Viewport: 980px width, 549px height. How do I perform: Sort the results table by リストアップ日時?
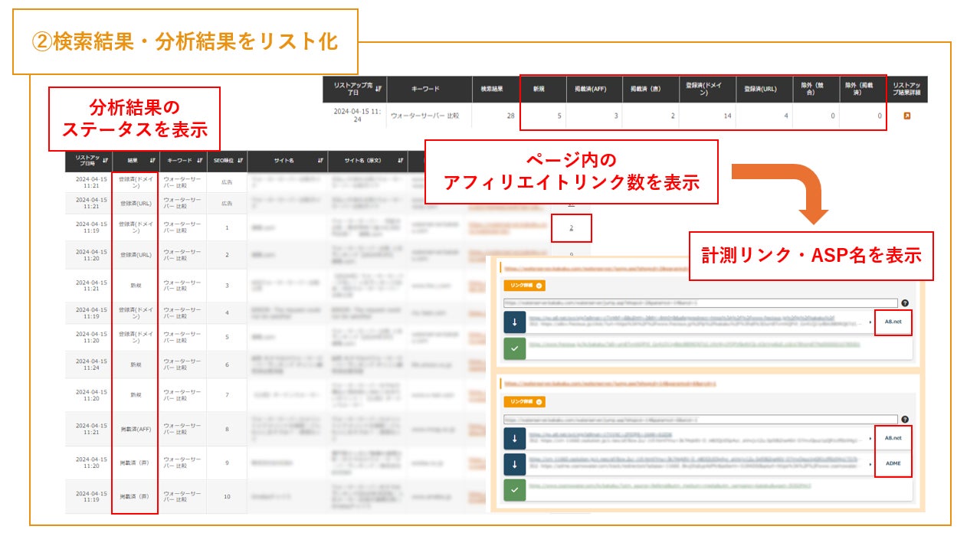click(105, 160)
